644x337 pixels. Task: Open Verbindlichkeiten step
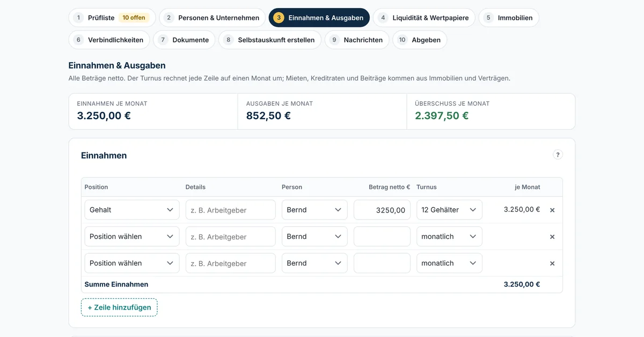[x=109, y=40]
